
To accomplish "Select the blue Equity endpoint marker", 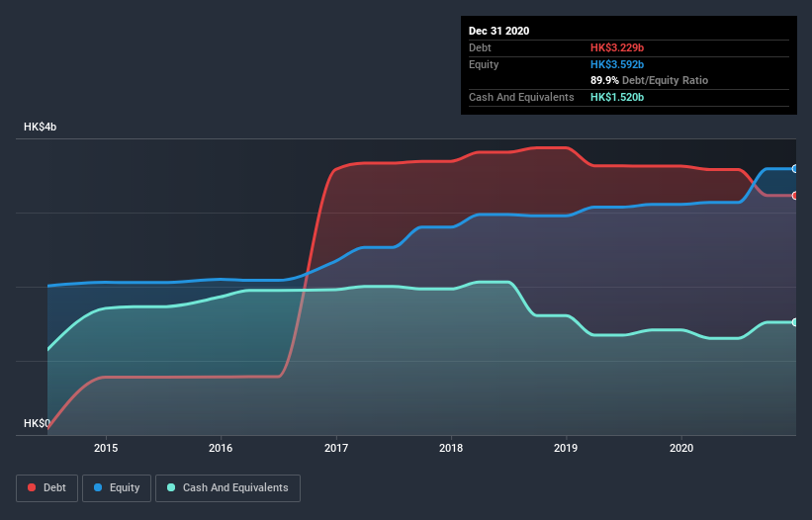I will coord(795,169).
